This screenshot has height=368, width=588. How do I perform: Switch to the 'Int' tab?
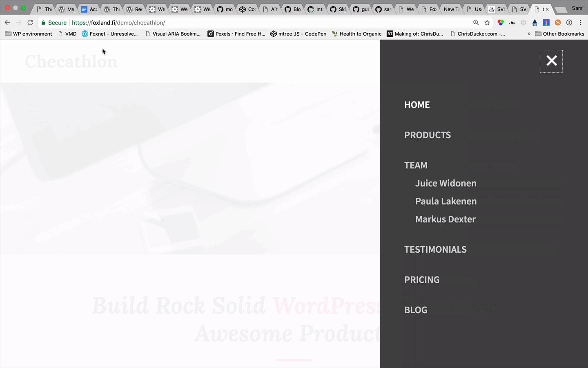[316, 9]
